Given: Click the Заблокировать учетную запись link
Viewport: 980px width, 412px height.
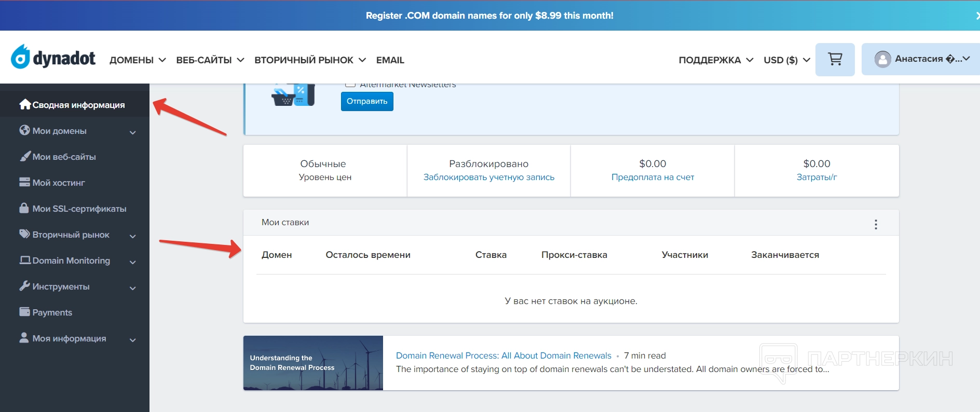Looking at the screenshot, I should (488, 177).
